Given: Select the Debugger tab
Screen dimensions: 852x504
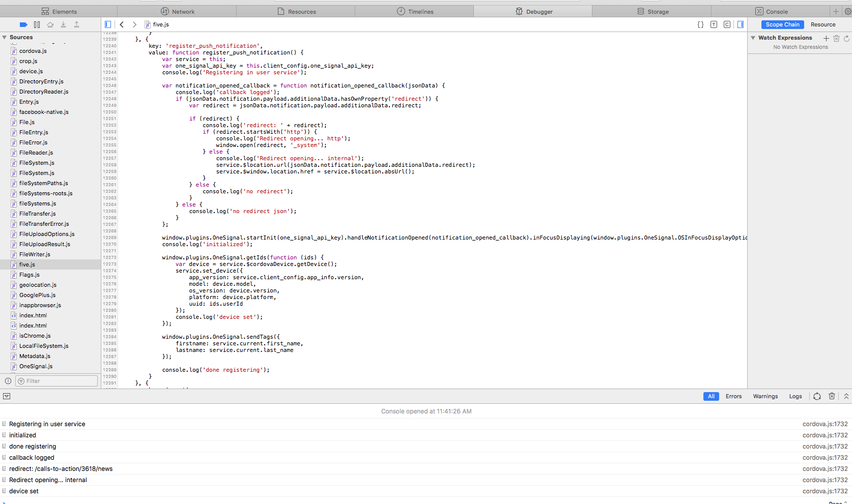Looking at the screenshot, I should [x=533, y=11].
